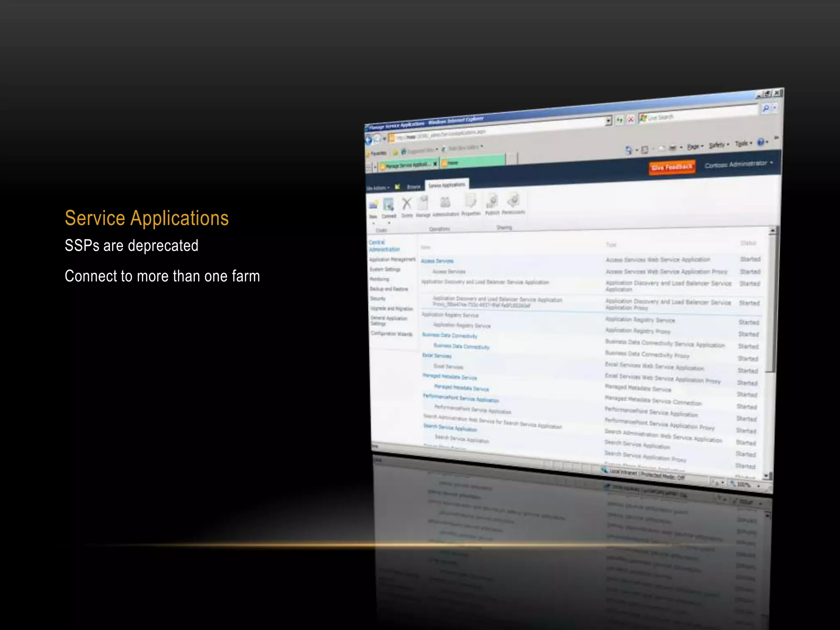Click the Publish ribbon icon
The image size is (840, 630).
[492, 200]
